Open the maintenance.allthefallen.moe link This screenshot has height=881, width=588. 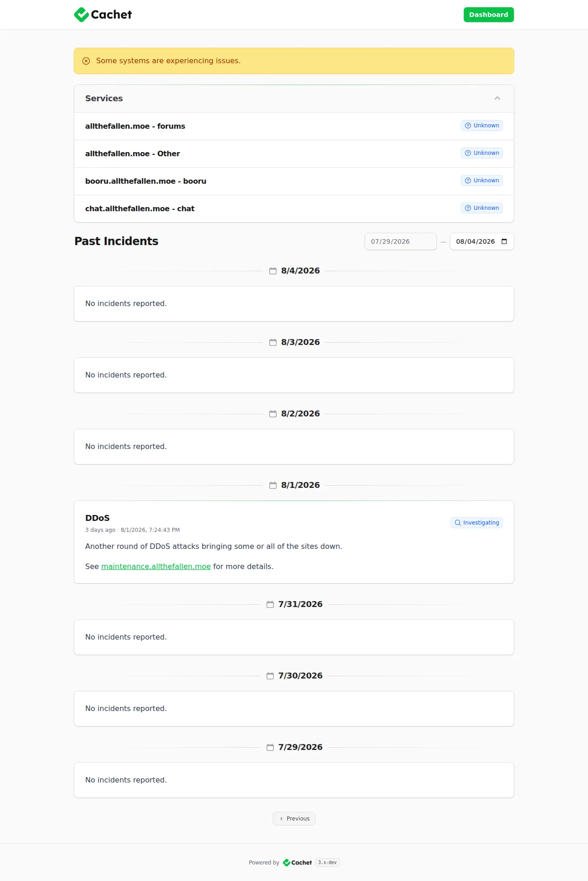[156, 567]
